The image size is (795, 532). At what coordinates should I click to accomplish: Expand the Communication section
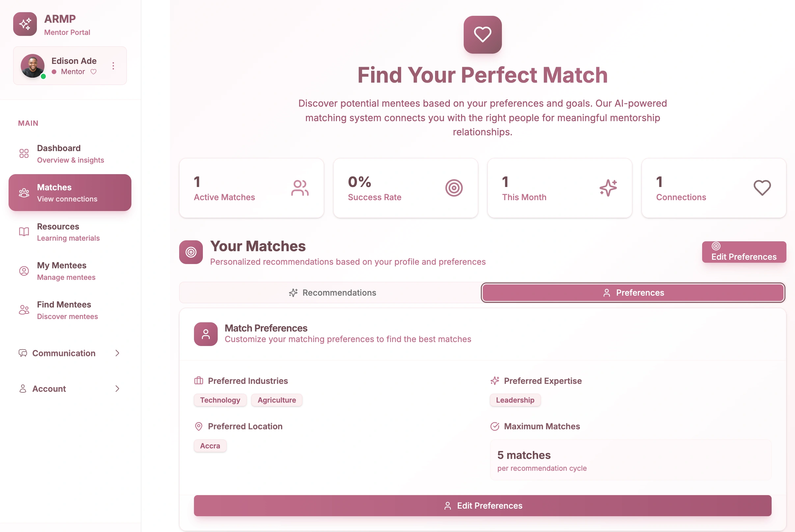(69, 353)
